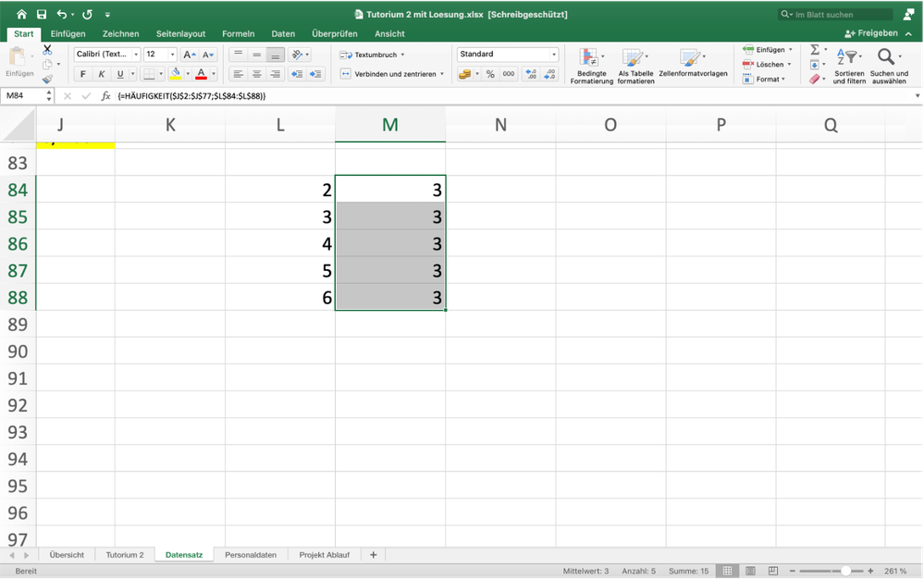Click the fill down icon

click(x=814, y=64)
